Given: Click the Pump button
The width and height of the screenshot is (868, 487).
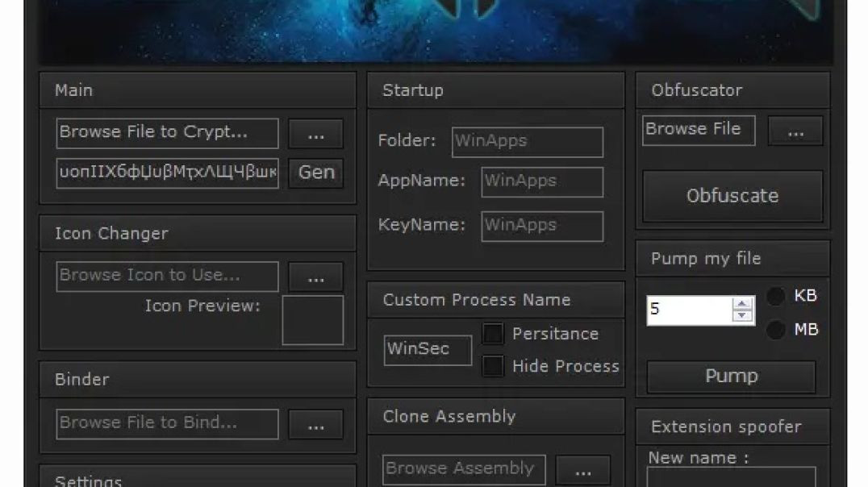Looking at the screenshot, I should [730, 376].
